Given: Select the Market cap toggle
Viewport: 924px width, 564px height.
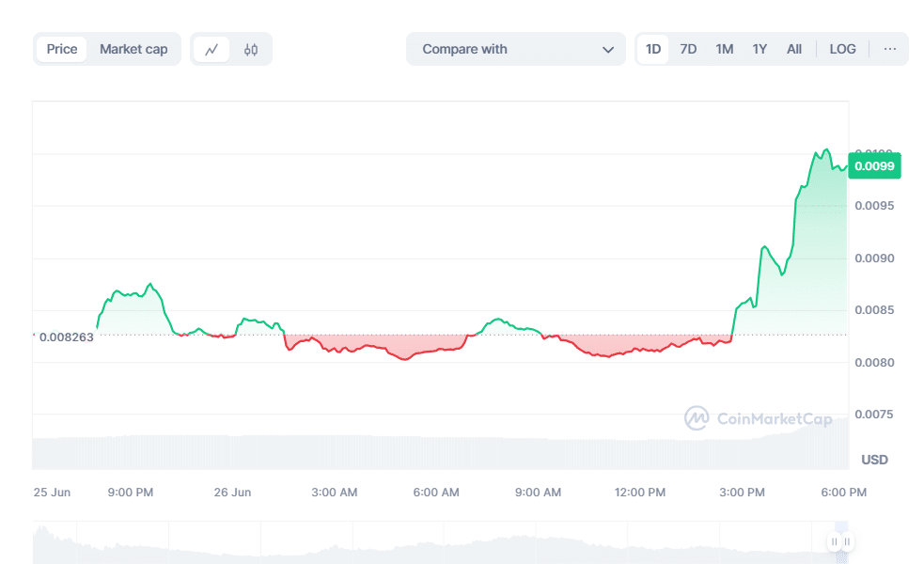Looking at the screenshot, I should tap(133, 49).
